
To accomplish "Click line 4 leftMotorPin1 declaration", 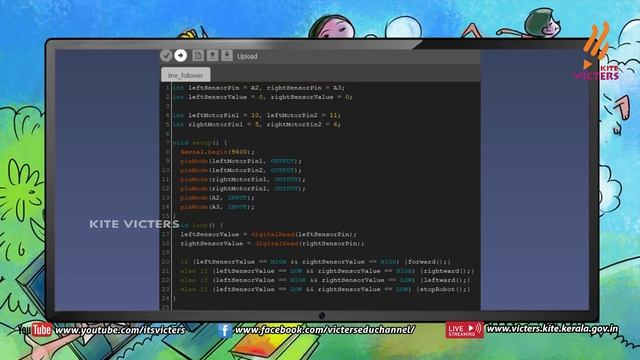I will point(256,116).
